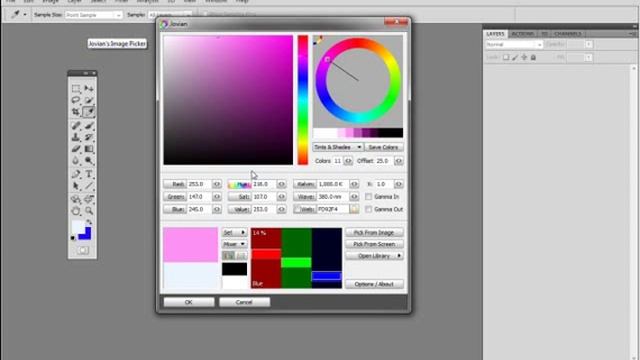Select the Eraser tool
640x360 pixels.
76,149
